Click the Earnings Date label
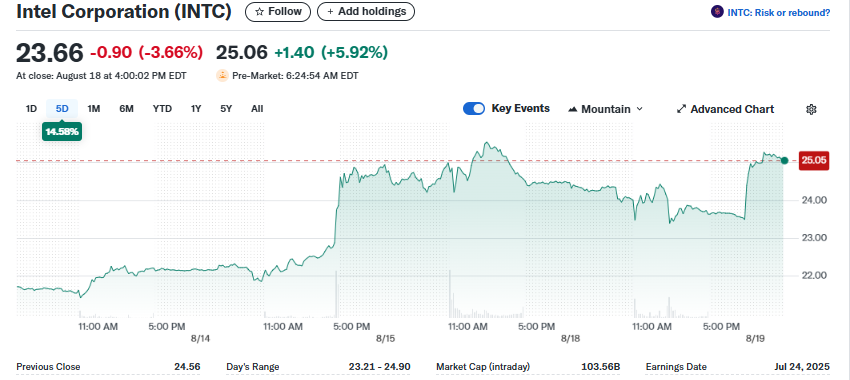This screenshot has height=380, width=850. click(676, 367)
